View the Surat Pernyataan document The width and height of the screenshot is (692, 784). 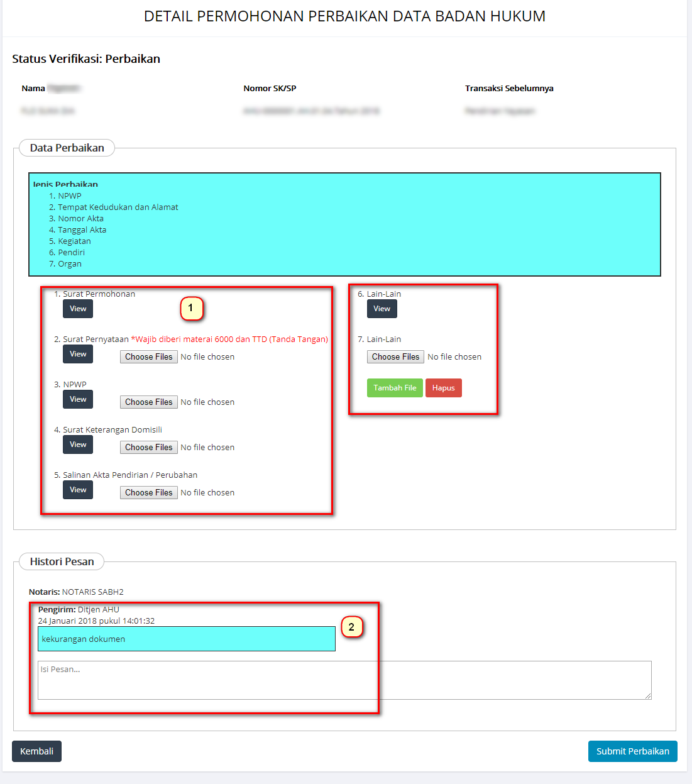coord(78,354)
